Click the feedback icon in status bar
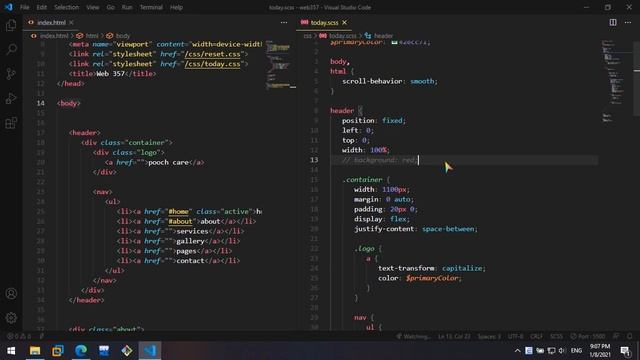This screenshot has width=640, height=360. (x=616, y=336)
